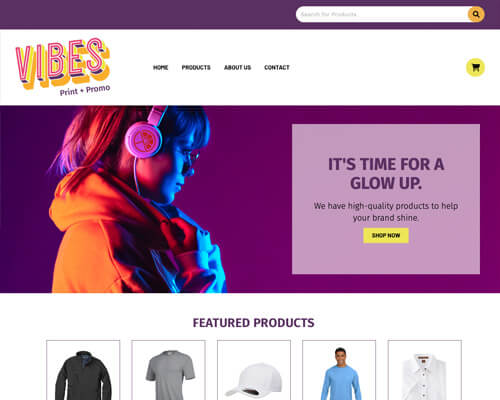Image resolution: width=500 pixels, height=400 pixels.
Task: Click the search magnifier icon button
Action: point(476,14)
